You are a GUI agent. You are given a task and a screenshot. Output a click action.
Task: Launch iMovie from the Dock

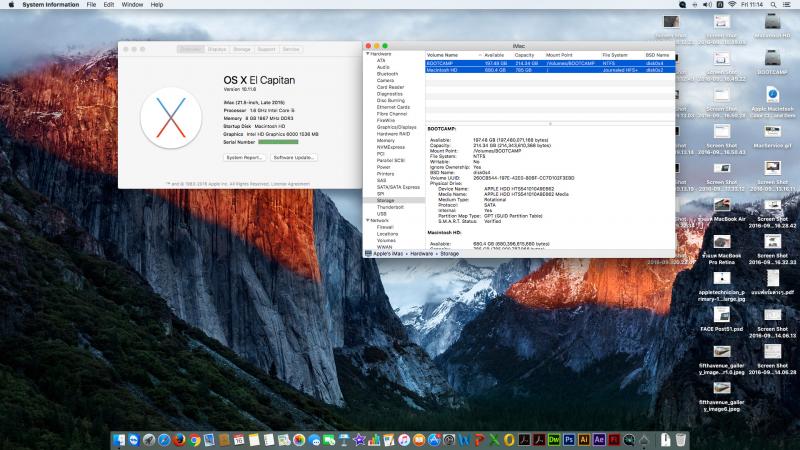[x=359, y=440]
